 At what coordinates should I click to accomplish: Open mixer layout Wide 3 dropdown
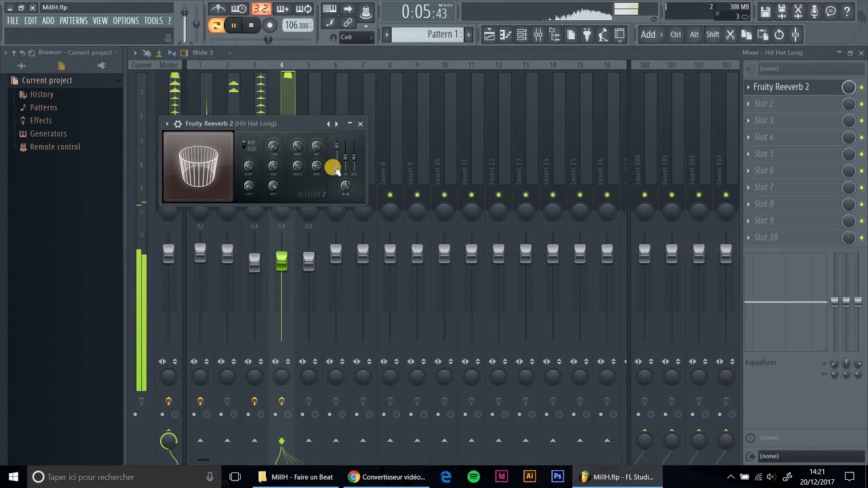click(202, 53)
